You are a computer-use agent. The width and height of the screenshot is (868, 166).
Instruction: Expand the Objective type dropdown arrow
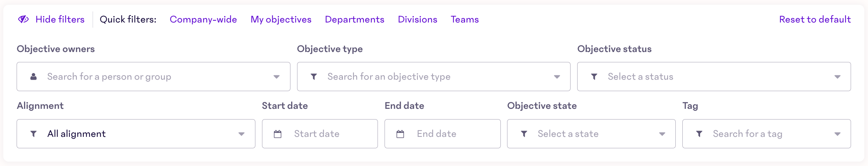[x=557, y=77]
